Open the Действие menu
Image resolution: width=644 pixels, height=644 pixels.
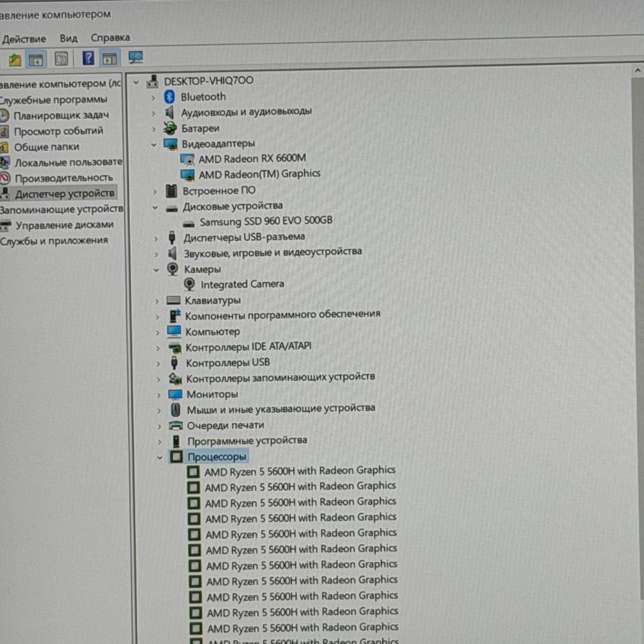tap(24, 39)
